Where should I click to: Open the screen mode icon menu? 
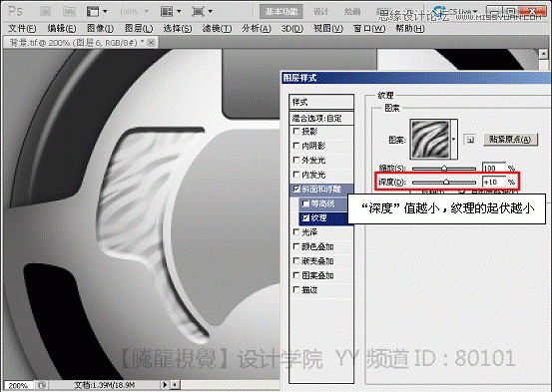point(202,12)
